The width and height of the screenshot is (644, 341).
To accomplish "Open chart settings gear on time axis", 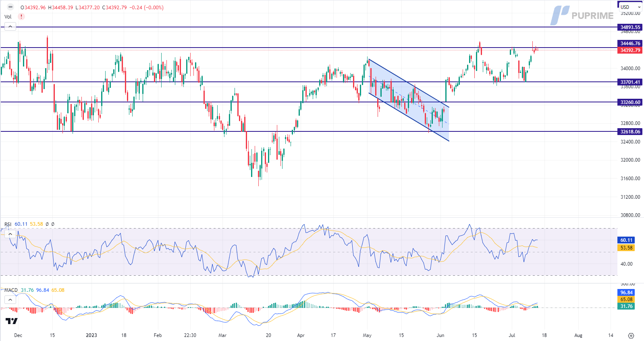I will (x=631, y=335).
